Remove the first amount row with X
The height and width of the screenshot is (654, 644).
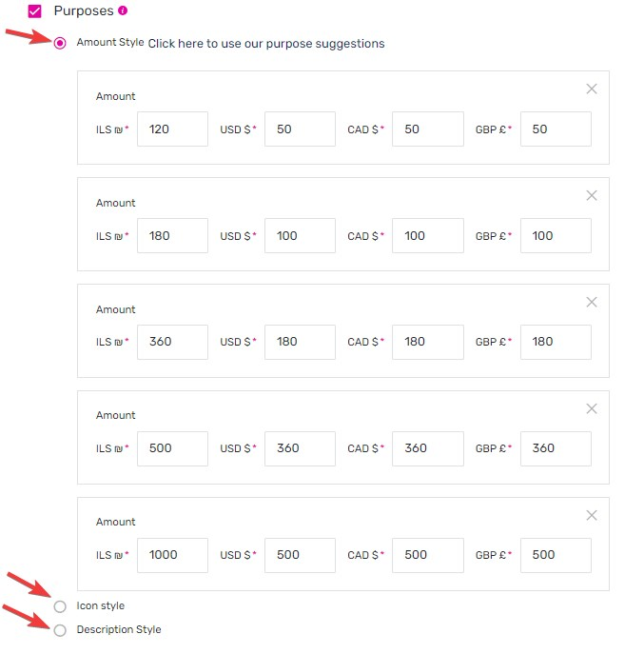(x=591, y=89)
